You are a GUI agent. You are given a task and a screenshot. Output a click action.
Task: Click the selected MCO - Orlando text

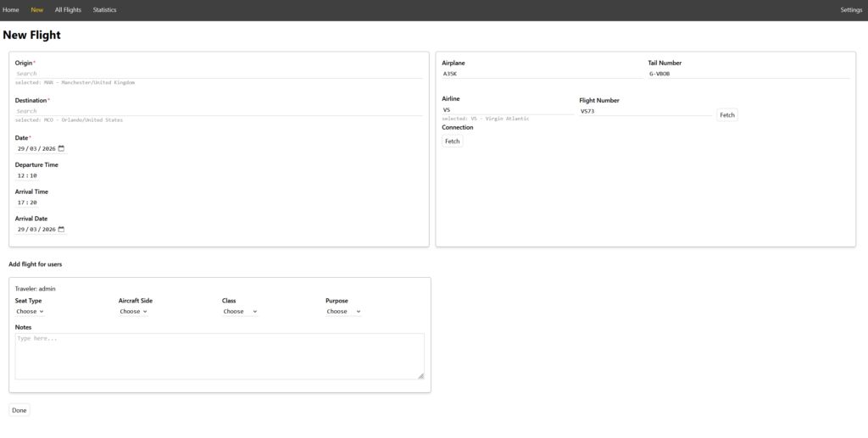(69, 120)
